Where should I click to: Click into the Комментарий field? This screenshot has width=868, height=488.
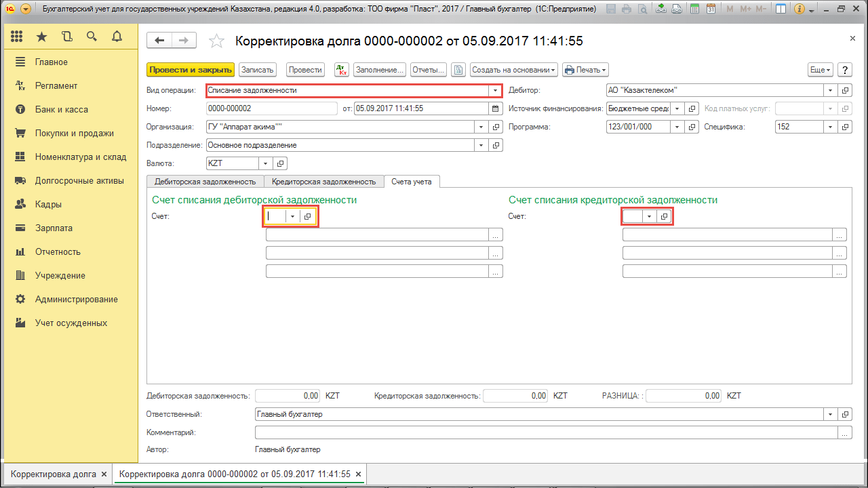coord(546,432)
